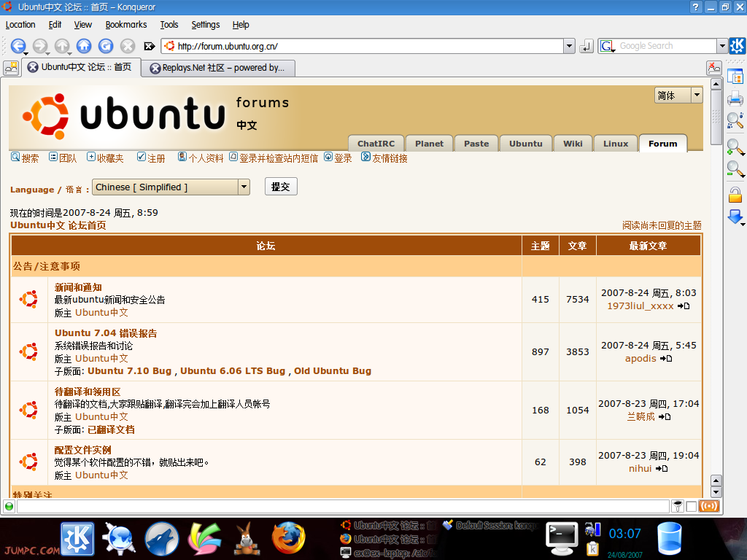Select the Planet tab on the page
747x560 pixels.
pos(429,144)
